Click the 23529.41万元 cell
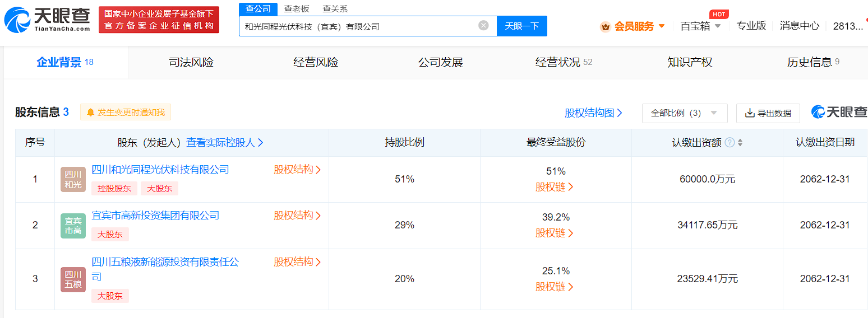Image resolution: width=868 pixels, height=318 pixels. coord(707,279)
